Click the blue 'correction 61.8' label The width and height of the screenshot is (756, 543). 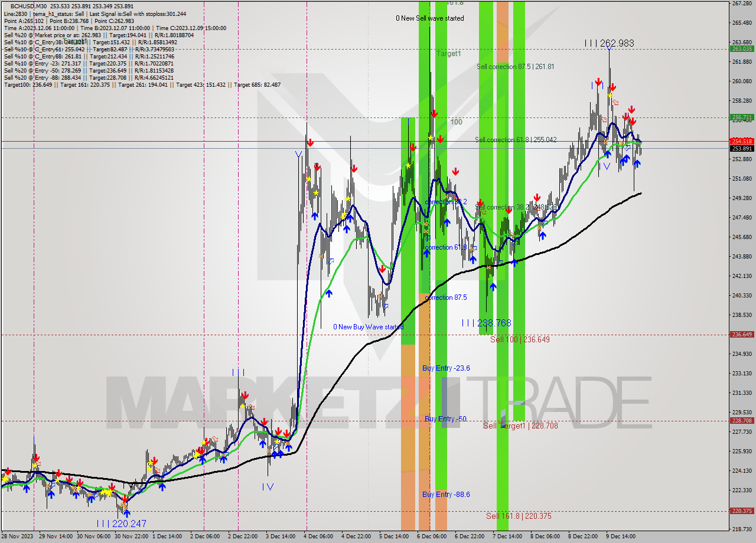[446, 247]
